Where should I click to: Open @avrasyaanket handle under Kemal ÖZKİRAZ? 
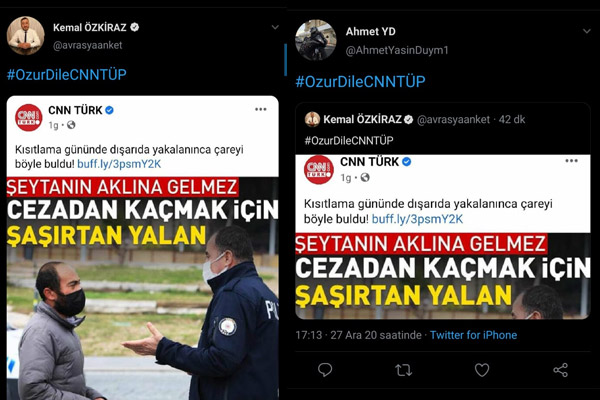88,45
